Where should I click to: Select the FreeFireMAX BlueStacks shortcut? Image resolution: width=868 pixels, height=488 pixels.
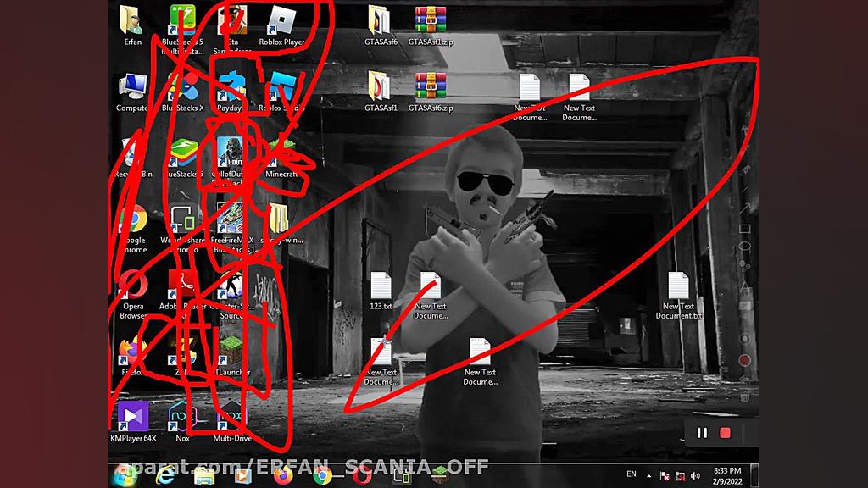[231, 219]
